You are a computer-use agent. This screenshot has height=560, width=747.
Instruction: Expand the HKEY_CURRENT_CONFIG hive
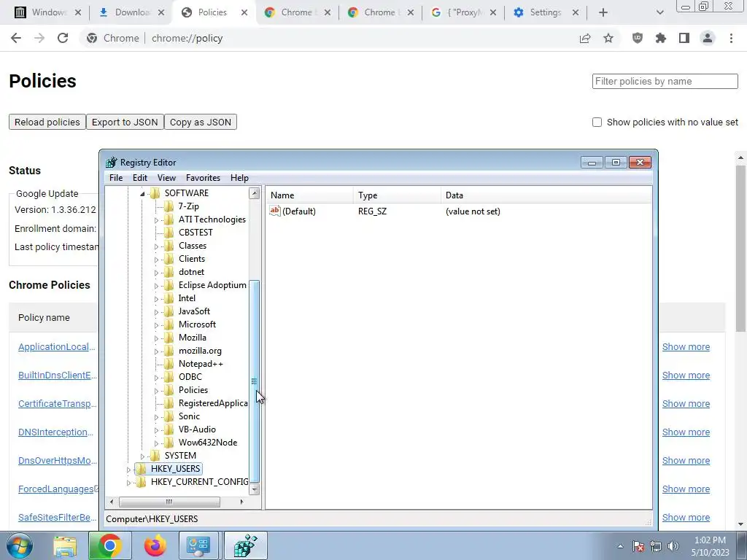click(128, 483)
